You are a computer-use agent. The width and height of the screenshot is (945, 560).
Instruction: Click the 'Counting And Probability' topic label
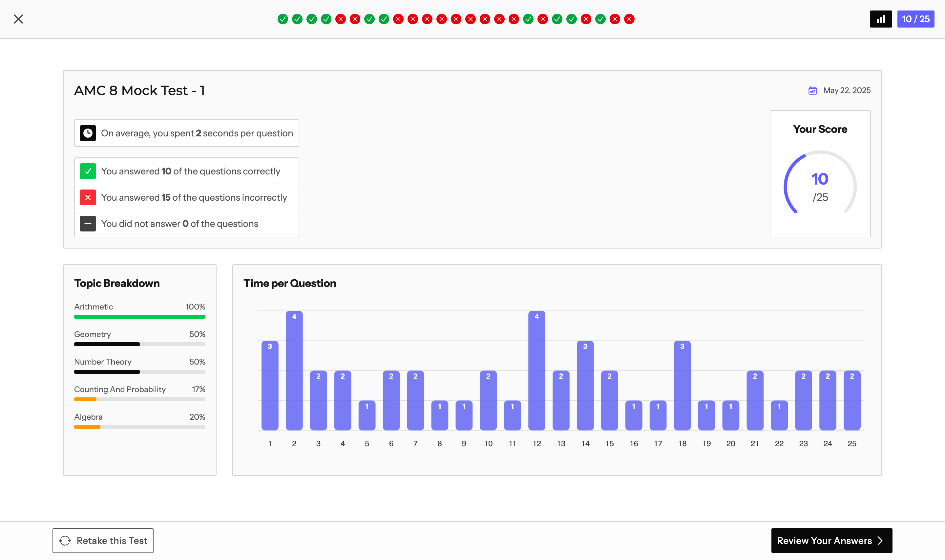(x=120, y=390)
